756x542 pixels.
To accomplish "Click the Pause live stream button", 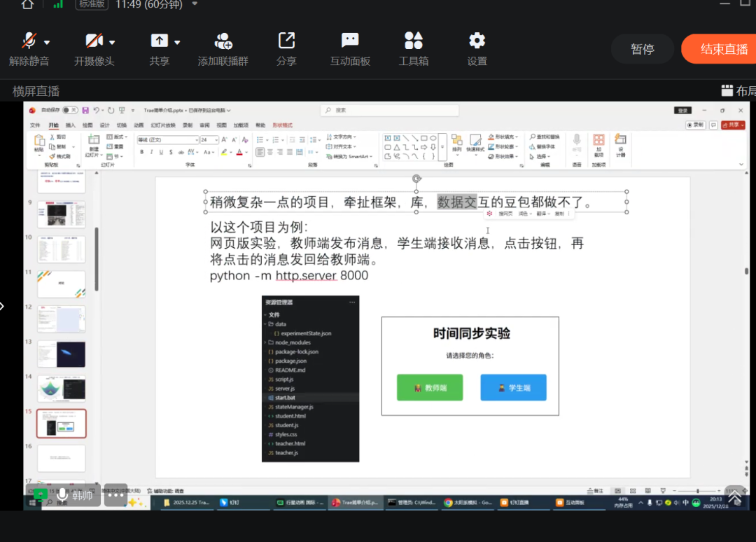I will click(642, 49).
